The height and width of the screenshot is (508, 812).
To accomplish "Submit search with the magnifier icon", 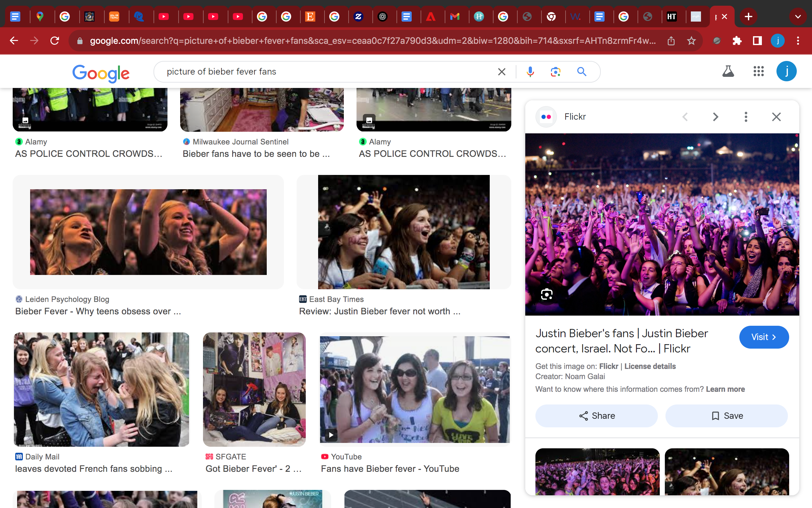I will click(x=581, y=71).
